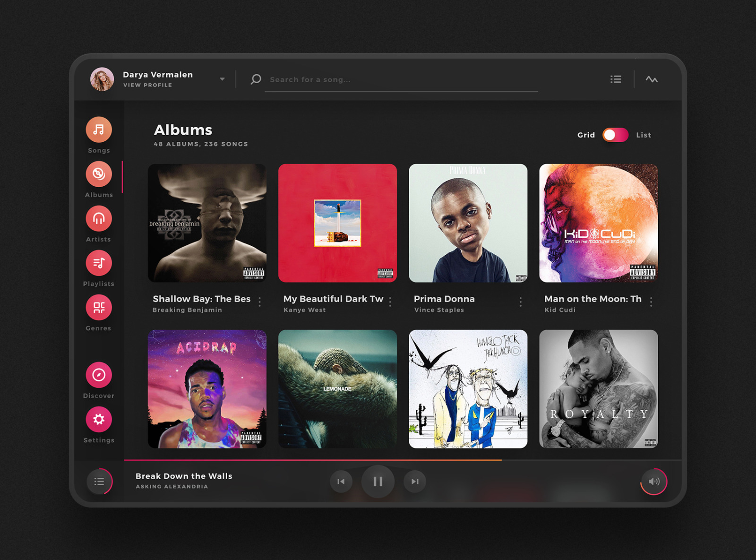Viewport: 756px width, 560px height.
Task: Open options menu for Man on the Moon album
Action: (651, 302)
